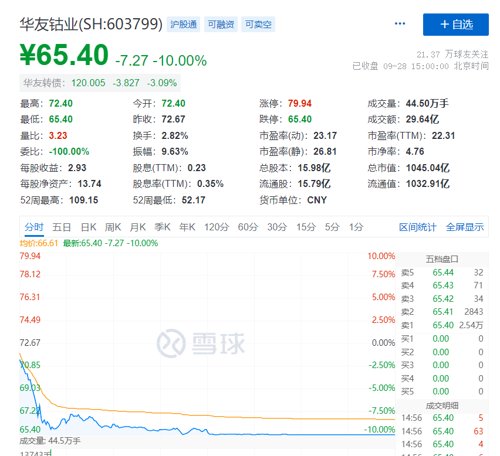Select the 季K quarterly chart tab
The width and height of the screenshot is (500, 456).
[x=162, y=227]
